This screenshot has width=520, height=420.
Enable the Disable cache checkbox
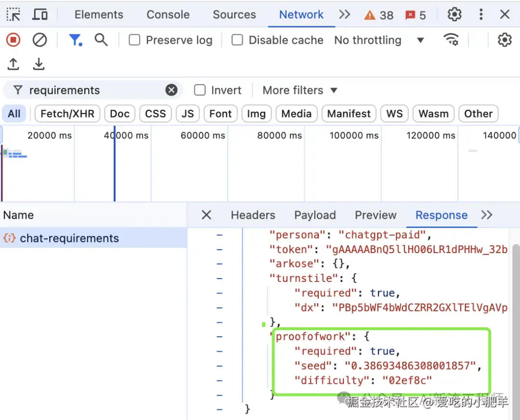[237, 40]
